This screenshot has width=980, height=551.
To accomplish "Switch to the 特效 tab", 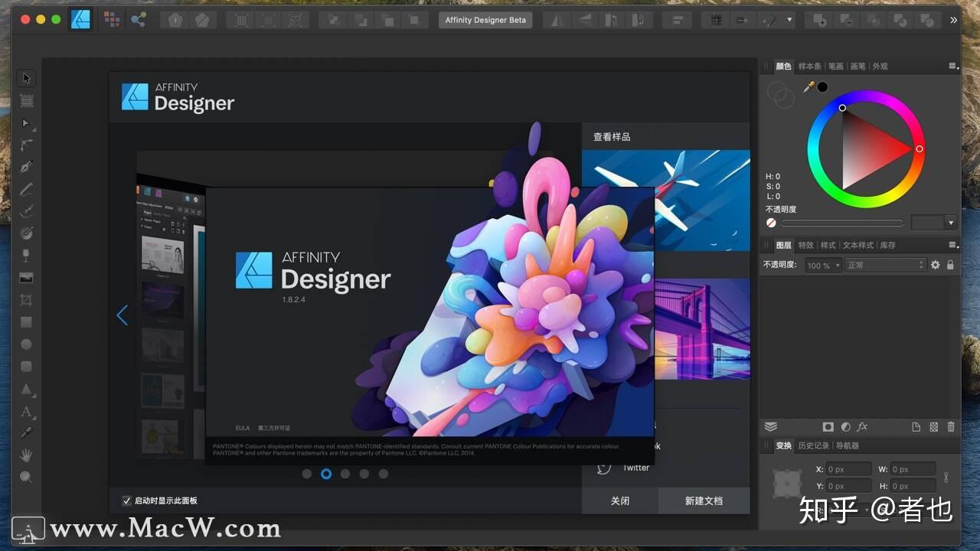I will click(x=805, y=246).
